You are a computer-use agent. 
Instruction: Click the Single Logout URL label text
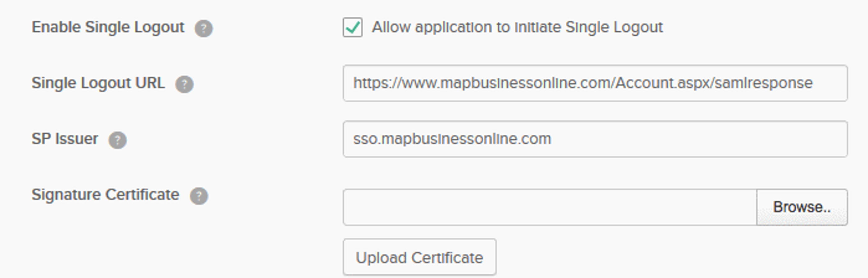pos(98,83)
